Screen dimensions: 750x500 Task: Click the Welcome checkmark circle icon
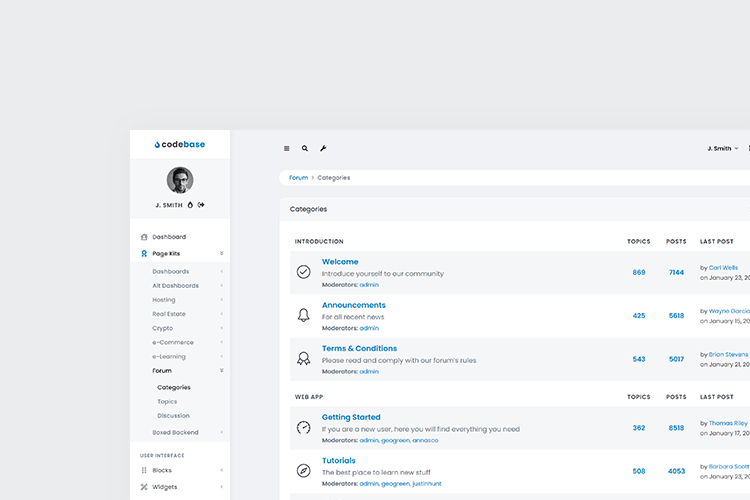click(304, 272)
